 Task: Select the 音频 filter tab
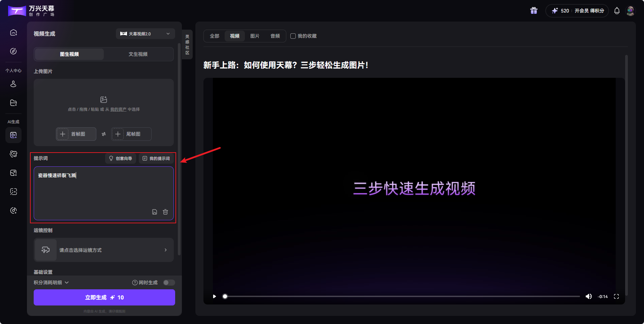[x=275, y=36]
